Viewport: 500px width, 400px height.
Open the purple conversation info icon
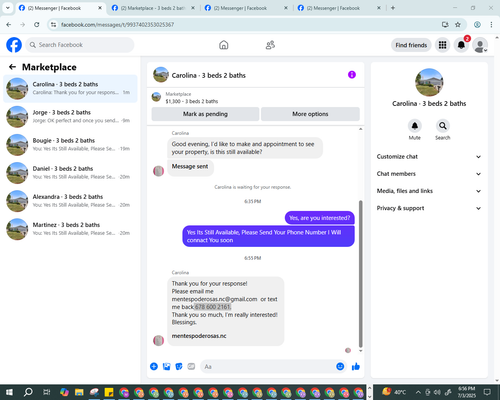[352, 75]
